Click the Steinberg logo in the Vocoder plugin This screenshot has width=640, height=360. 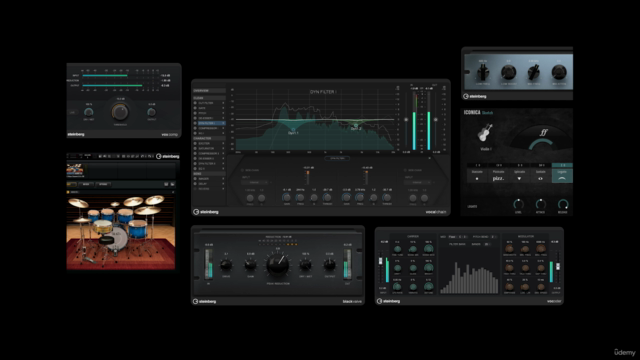(388, 301)
